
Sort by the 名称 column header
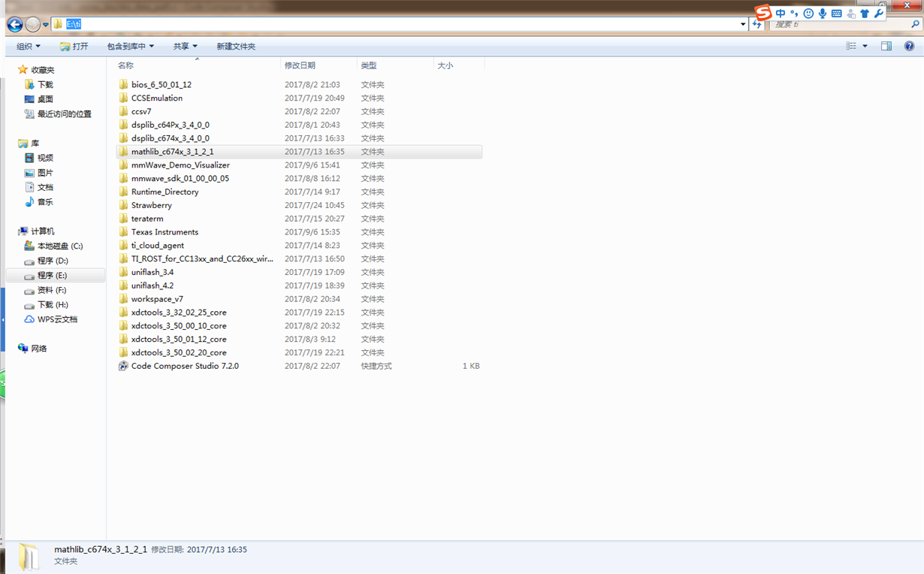[x=125, y=66]
